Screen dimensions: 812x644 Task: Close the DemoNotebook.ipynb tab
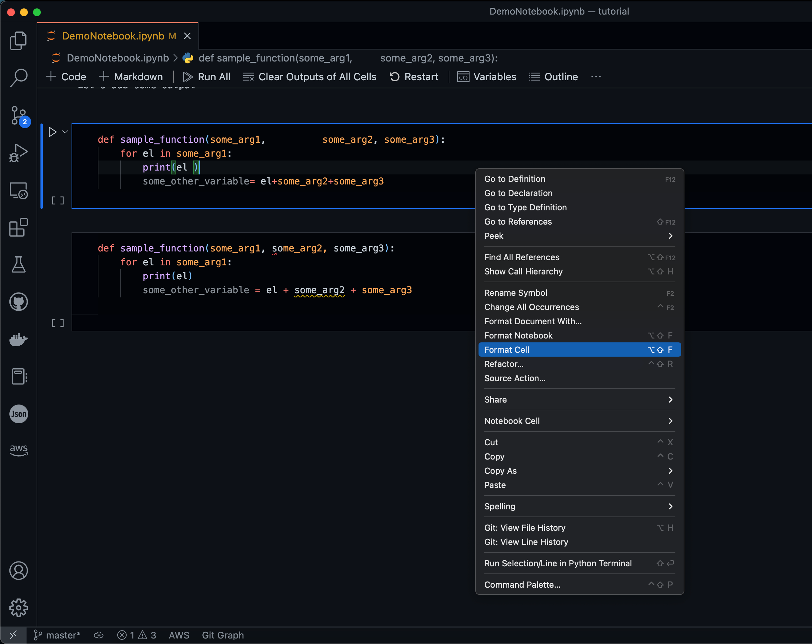point(187,36)
